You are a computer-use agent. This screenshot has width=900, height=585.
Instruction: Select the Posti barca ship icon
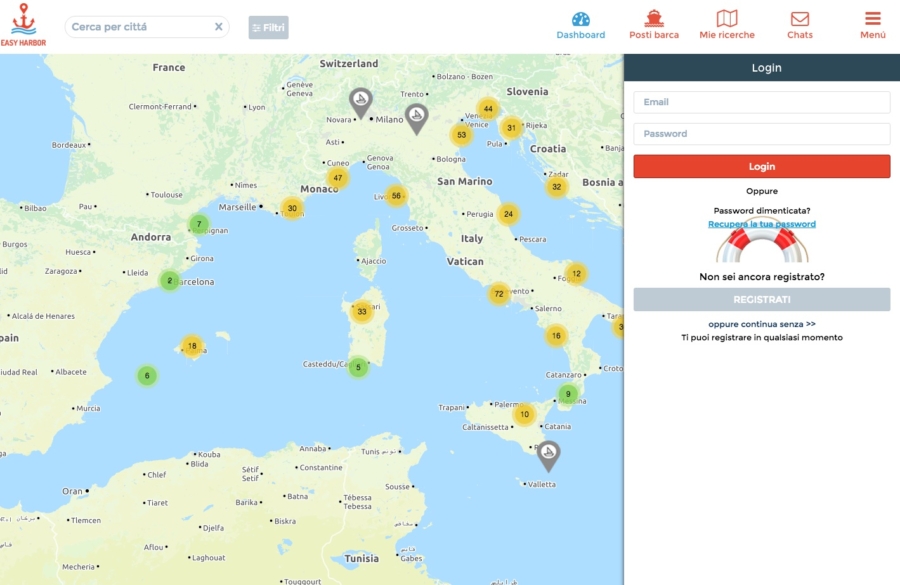click(x=653, y=16)
